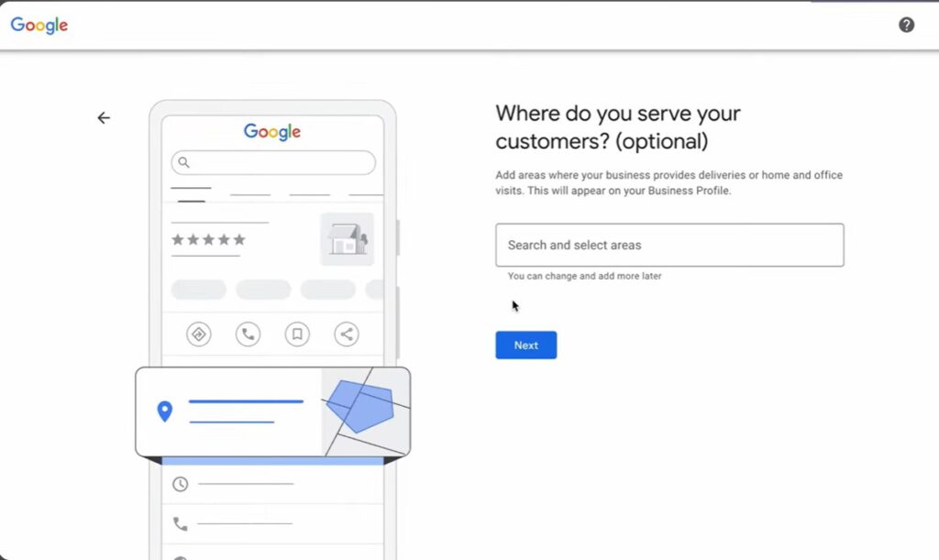
Task: Open the help question mark icon
Action: click(906, 25)
